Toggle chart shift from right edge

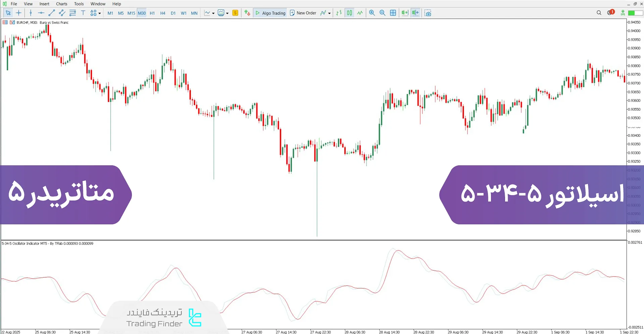click(x=415, y=13)
